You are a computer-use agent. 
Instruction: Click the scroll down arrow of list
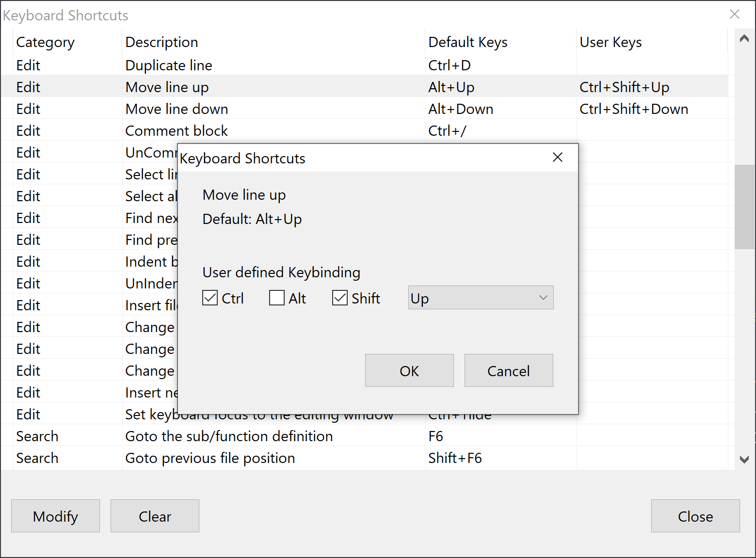coord(744,459)
